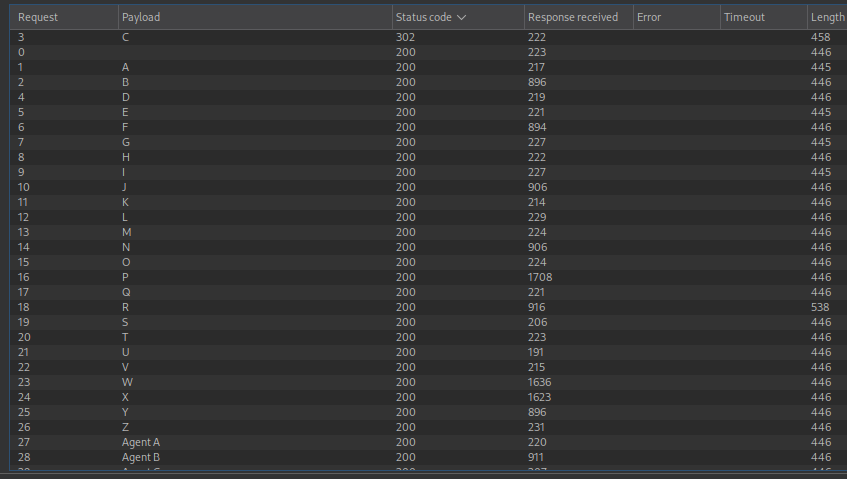Highlight request 6 row with payload F

[250, 127]
